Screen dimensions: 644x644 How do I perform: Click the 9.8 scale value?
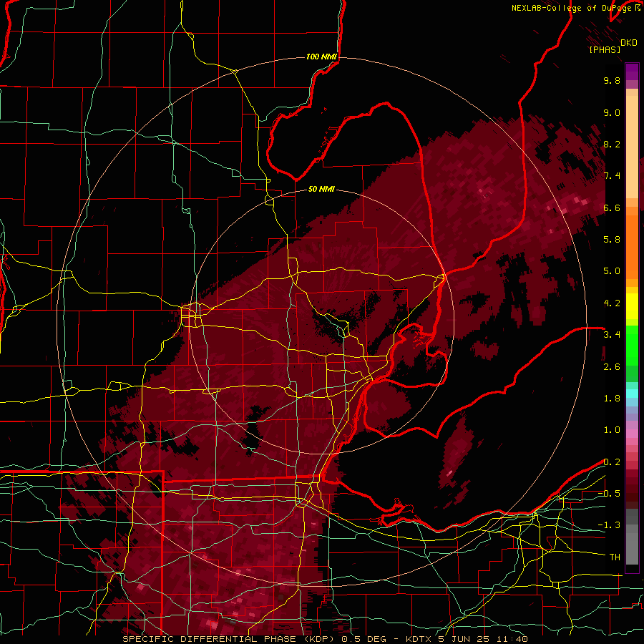click(x=612, y=80)
